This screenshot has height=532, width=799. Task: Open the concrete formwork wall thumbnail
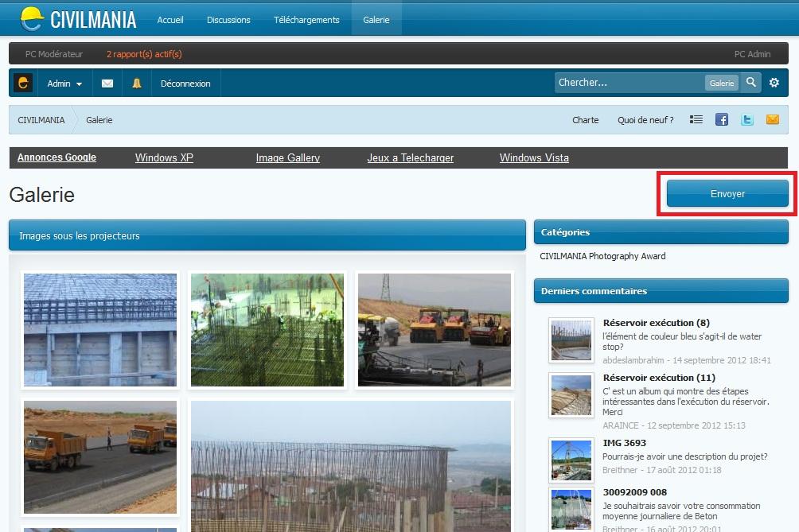[x=100, y=330]
